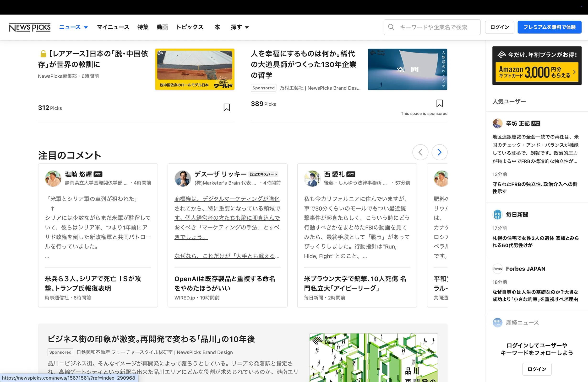Click the header ログイン button
588x382 pixels.
499,27
